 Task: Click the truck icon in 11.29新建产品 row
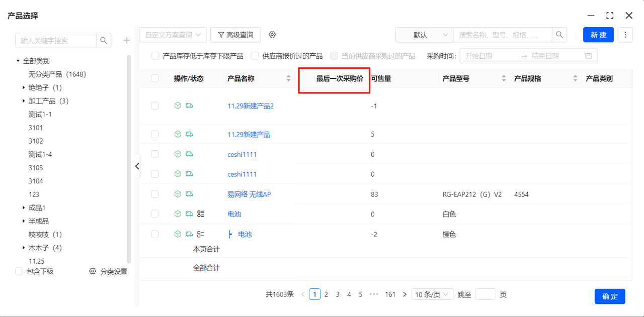[189, 134]
